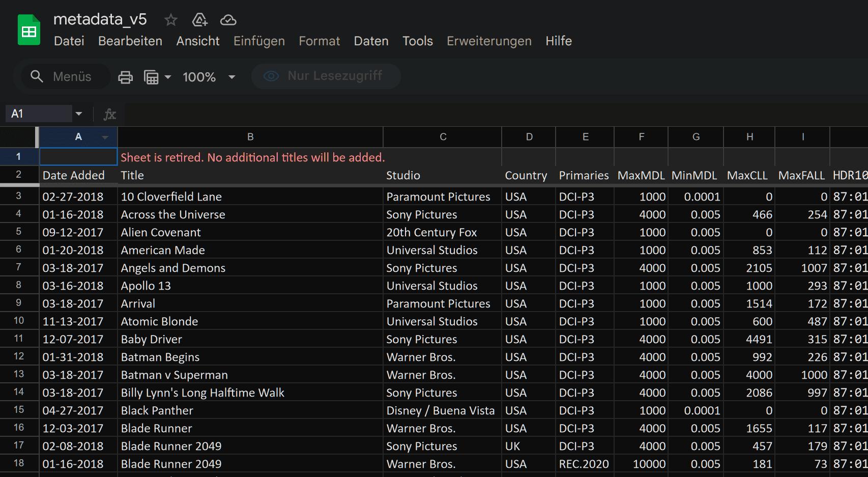
Task: Open the Ansicht menu
Action: tap(198, 41)
